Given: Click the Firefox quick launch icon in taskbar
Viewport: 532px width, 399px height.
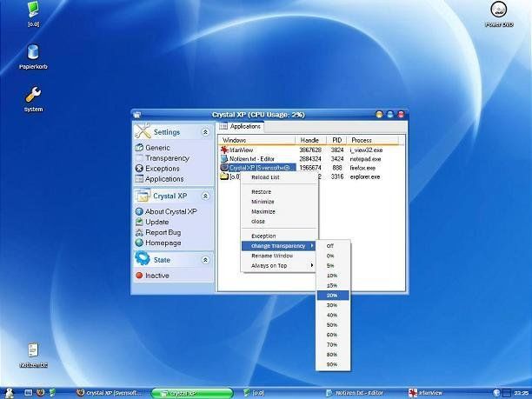Looking at the screenshot, I should (41, 393).
